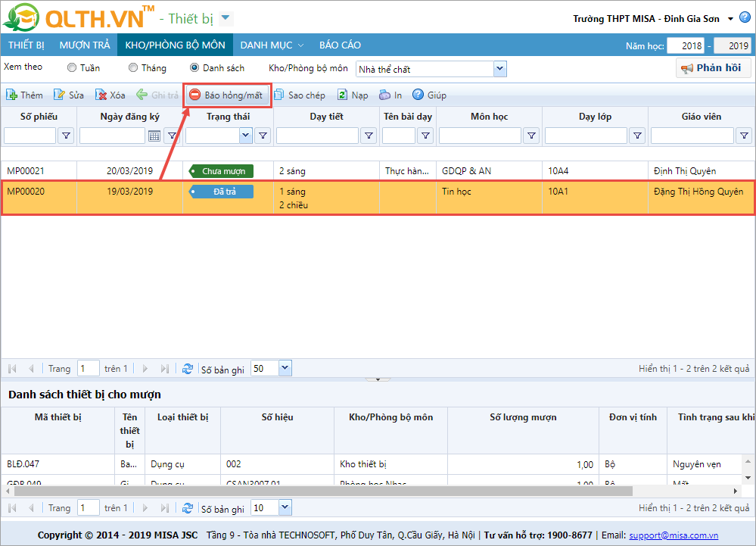756x546 pixels.
Task: Click the Sao chép (copy) icon
Action: tap(278, 95)
